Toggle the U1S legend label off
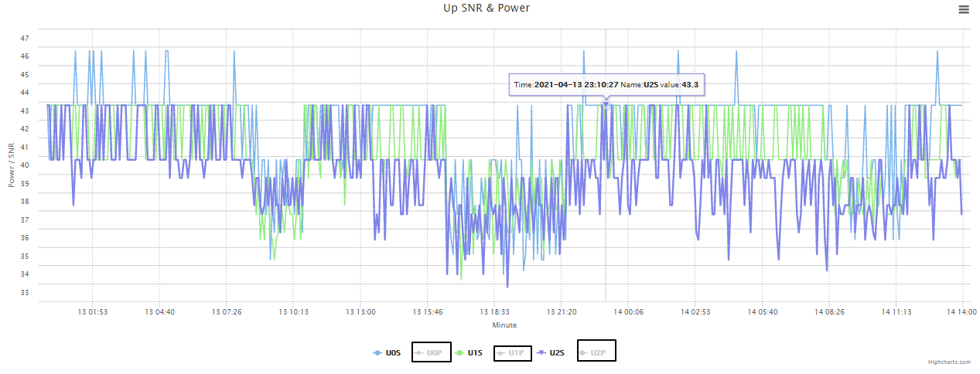Image resolution: width=980 pixels, height=374 pixels. click(475, 353)
